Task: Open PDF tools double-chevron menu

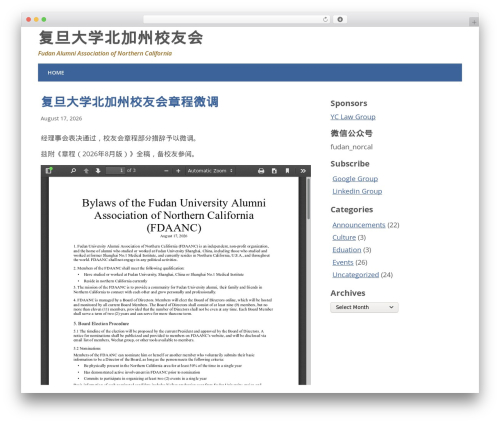Action: pos(303,171)
